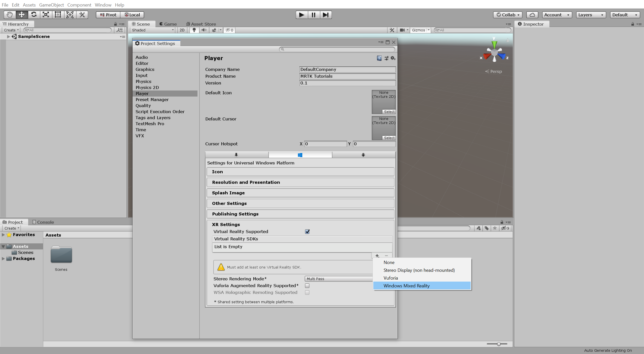Screen dimensions: 644x354
Task: Expand the Publishing Settings section
Action: (x=300, y=214)
